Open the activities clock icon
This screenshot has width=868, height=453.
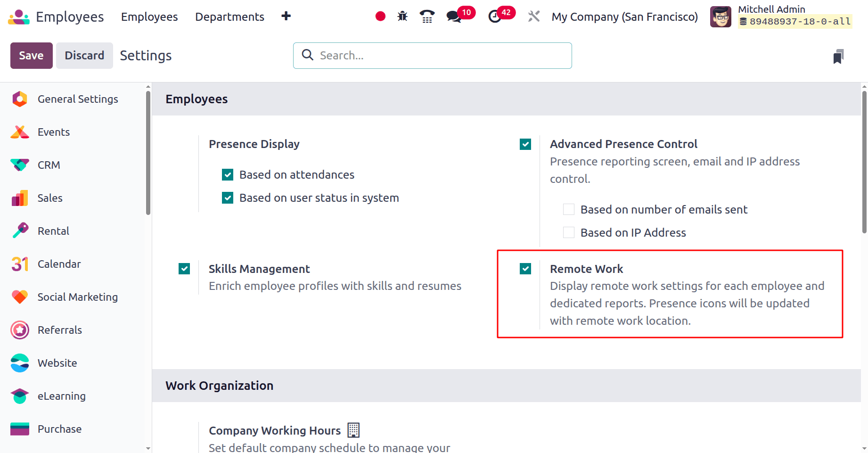coord(495,16)
